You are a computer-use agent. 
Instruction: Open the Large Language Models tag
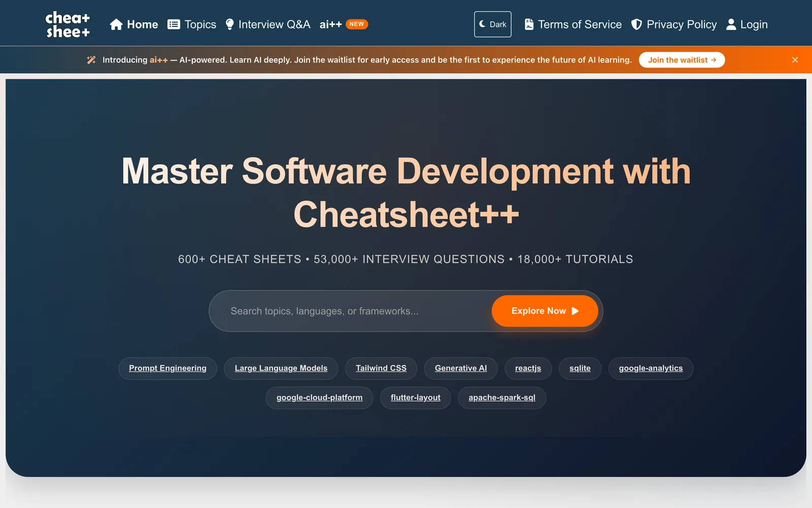coord(281,368)
